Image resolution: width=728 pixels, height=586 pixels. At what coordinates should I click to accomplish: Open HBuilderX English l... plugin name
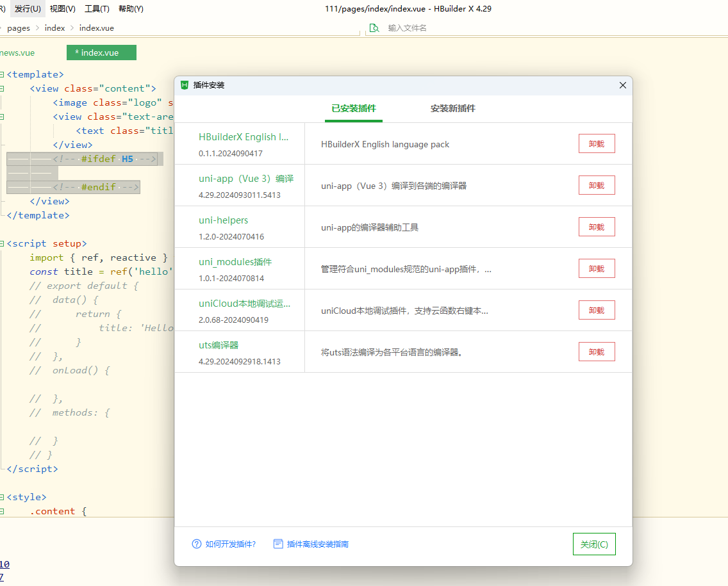tap(244, 137)
